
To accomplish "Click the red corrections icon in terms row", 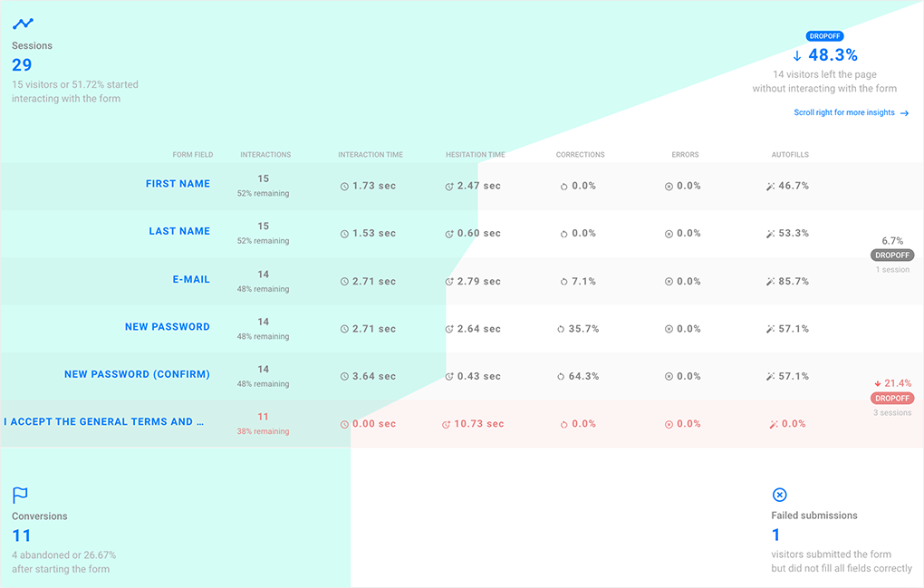I will click(x=564, y=424).
